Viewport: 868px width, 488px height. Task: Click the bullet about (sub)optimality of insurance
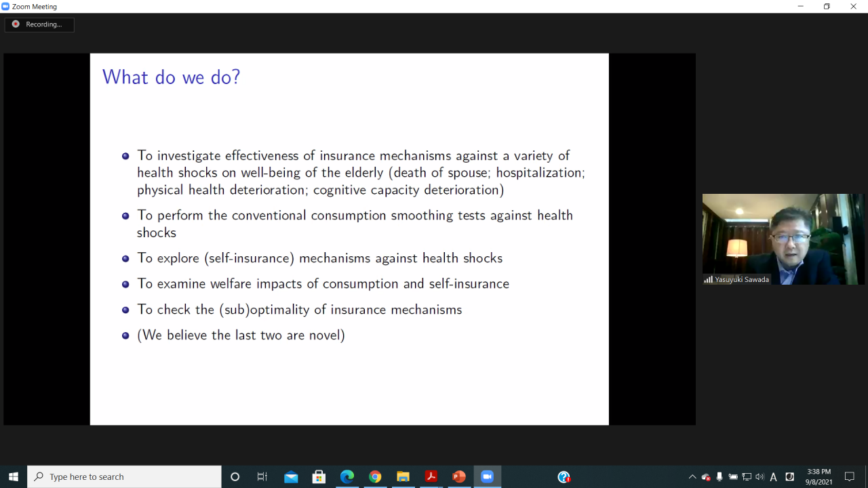[299, 310]
